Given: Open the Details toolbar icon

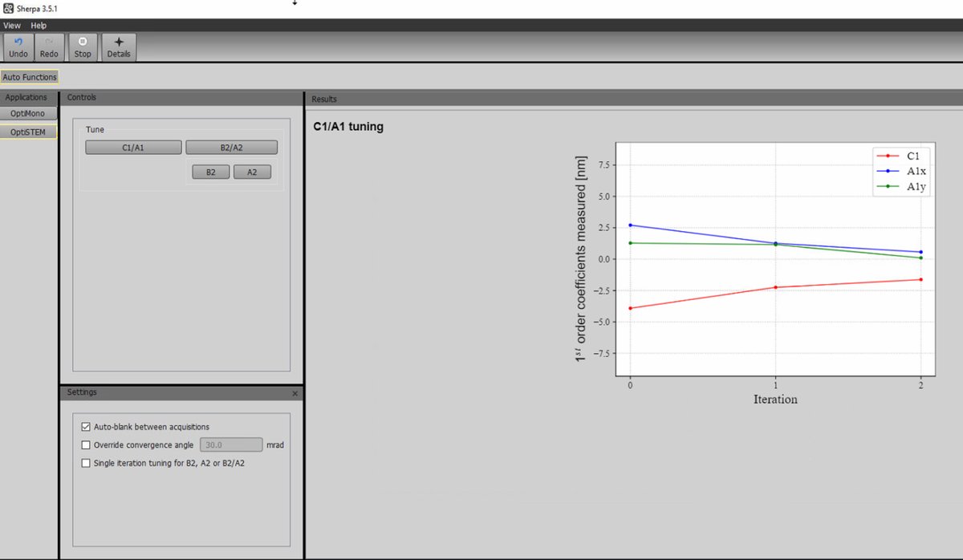Looking at the screenshot, I should (x=119, y=47).
